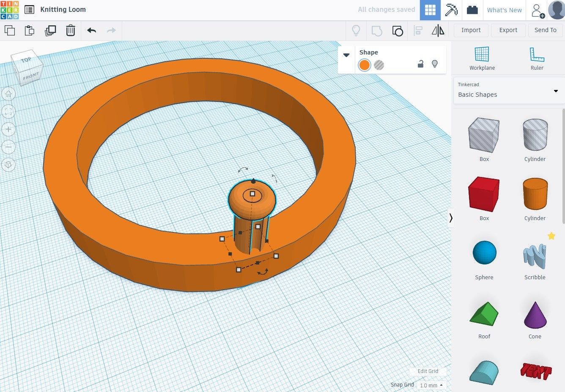565x392 pixels.
Task: Click the Import button
Action: coord(471,30)
